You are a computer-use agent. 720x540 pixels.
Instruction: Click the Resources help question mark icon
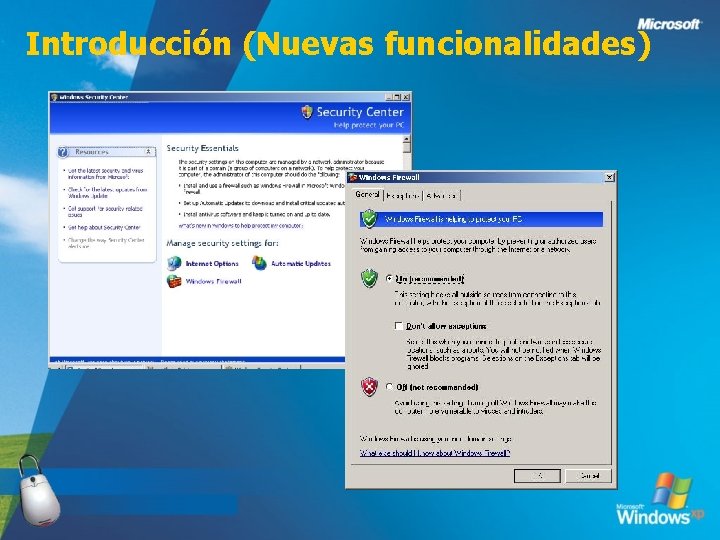pyautogui.click(x=63, y=152)
